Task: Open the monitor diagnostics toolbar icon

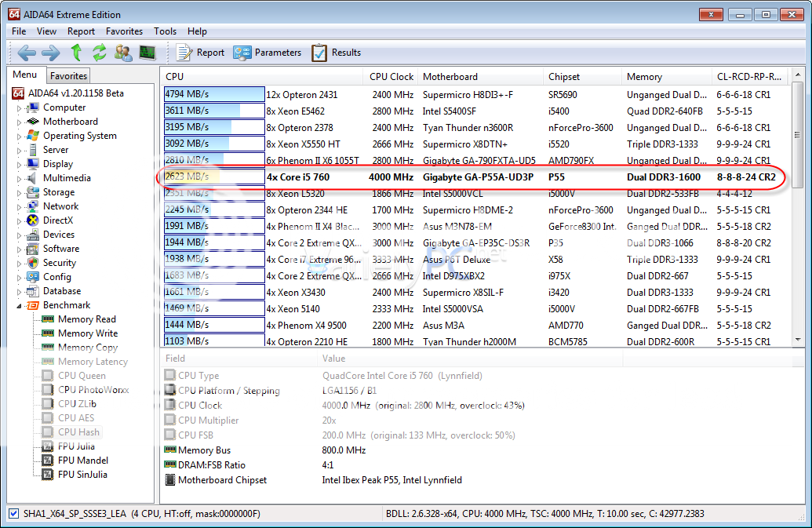Action: click(147, 53)
